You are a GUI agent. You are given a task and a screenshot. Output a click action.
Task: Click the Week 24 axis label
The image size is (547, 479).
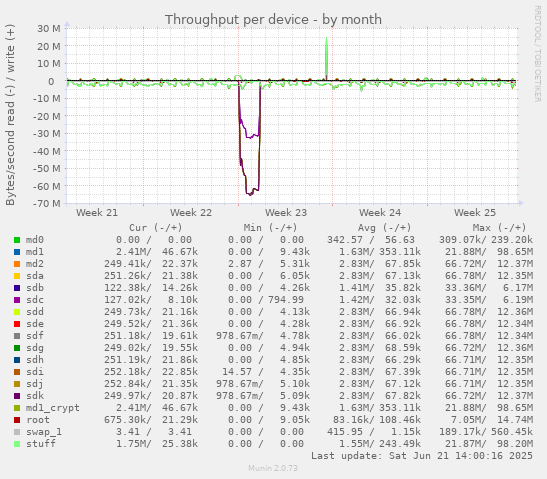click(x=380, y=212)
